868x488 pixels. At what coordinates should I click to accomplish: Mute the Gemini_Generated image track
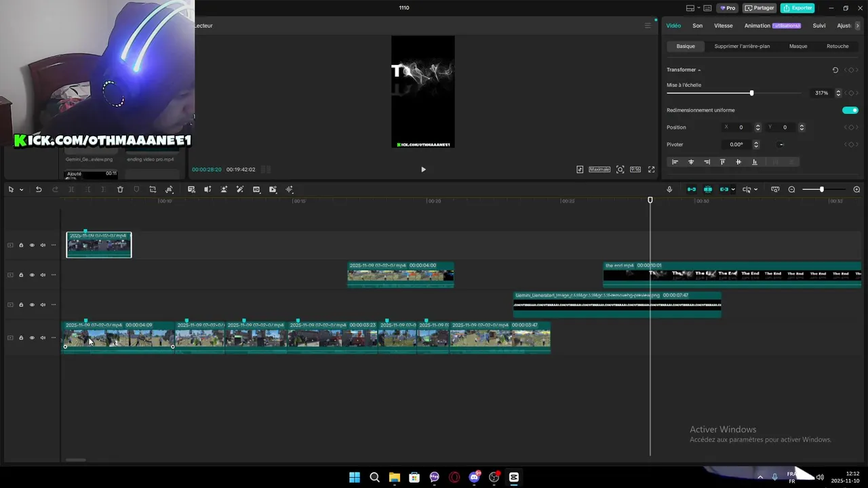pyautogui.click(x=43, y=305)
